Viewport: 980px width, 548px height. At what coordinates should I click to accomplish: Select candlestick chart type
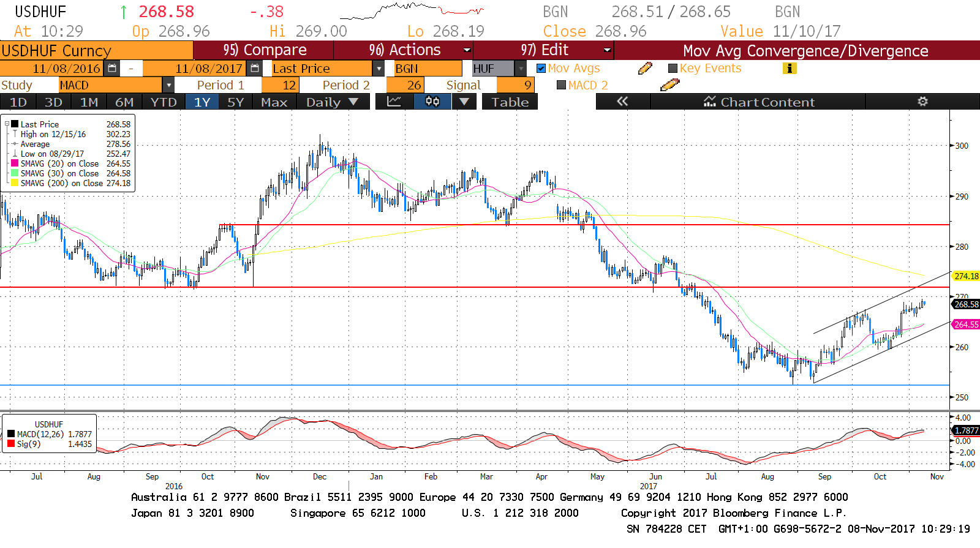(432, 102)
